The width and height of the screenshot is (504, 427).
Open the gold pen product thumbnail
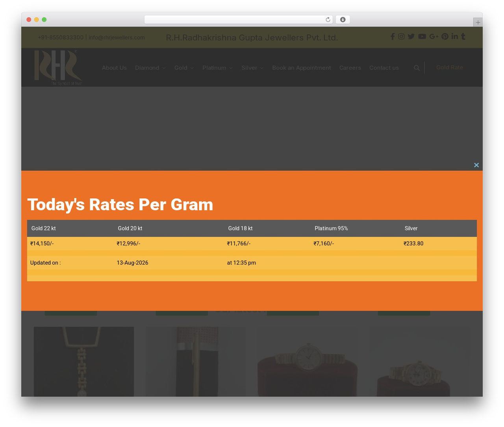click(x=196, y=362)
